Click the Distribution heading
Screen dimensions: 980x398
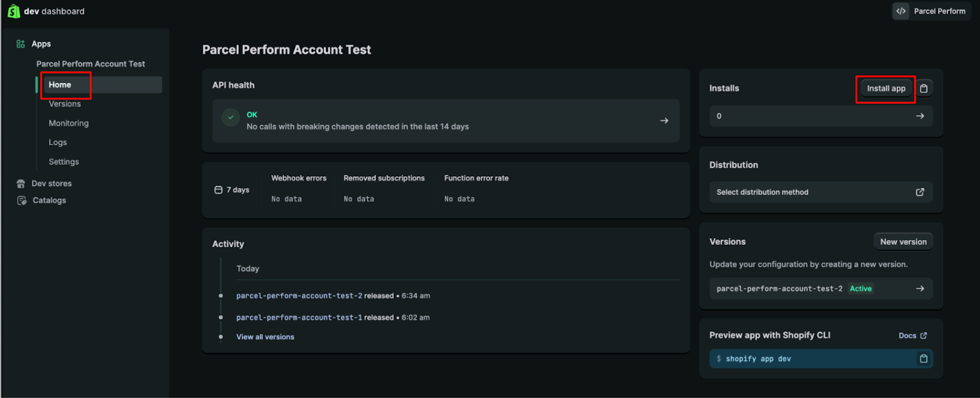click(x=734, y=165)
